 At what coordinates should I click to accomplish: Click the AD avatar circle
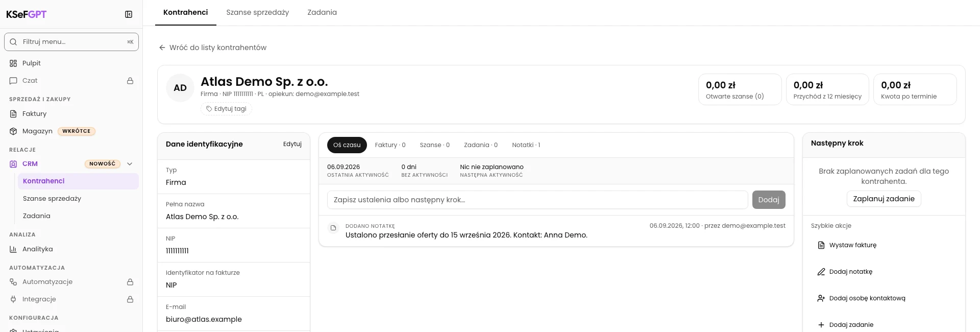coord(180,88)
